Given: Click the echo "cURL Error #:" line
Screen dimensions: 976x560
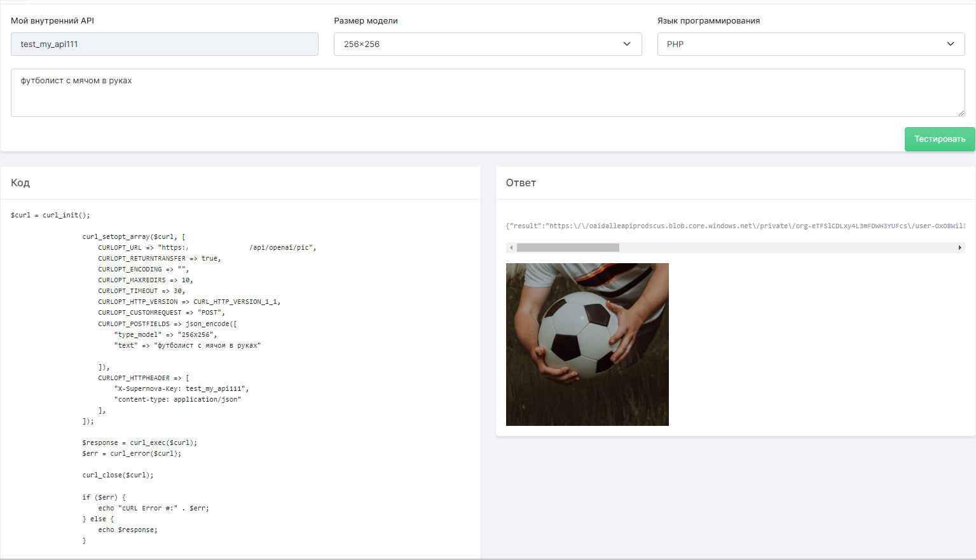Looking at the screenshot, I should [154, 509].
